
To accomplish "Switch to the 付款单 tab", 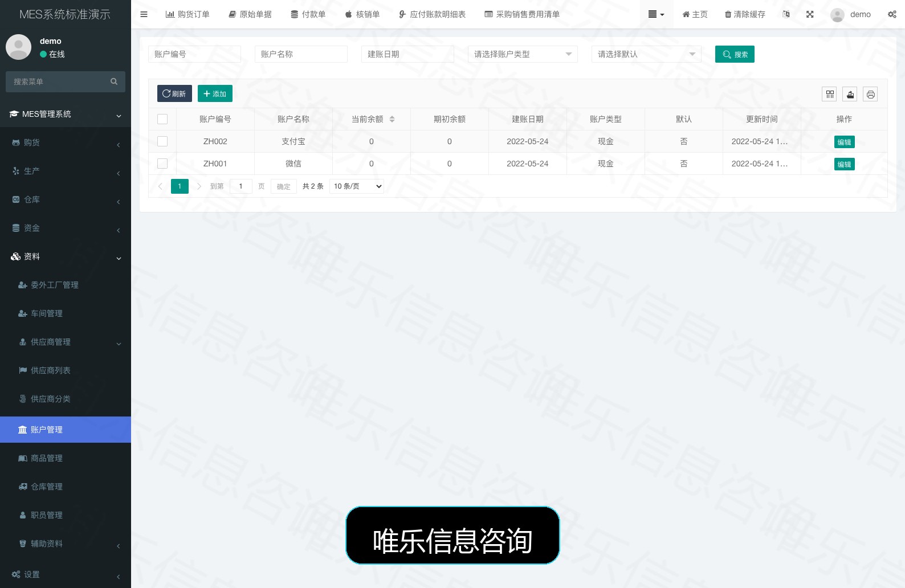I will [x=308, y=14].
